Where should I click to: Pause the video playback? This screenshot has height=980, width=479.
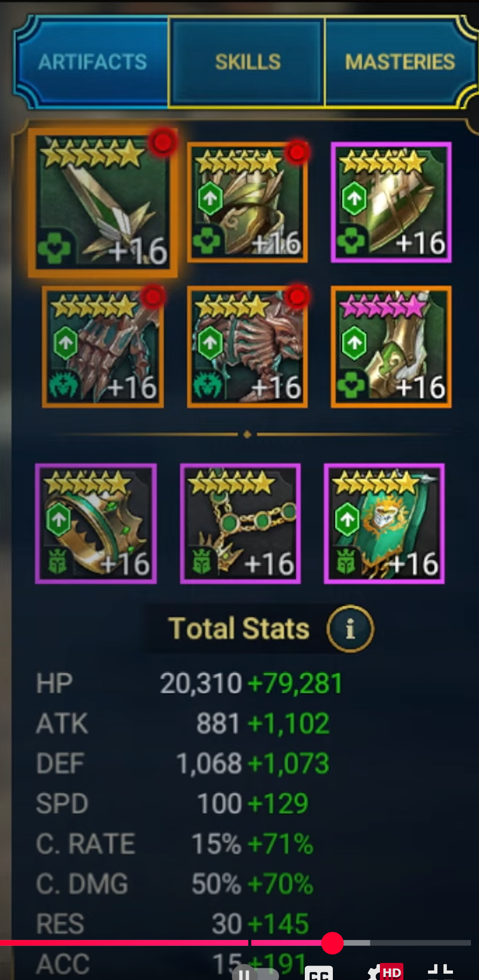pos(244,973)
